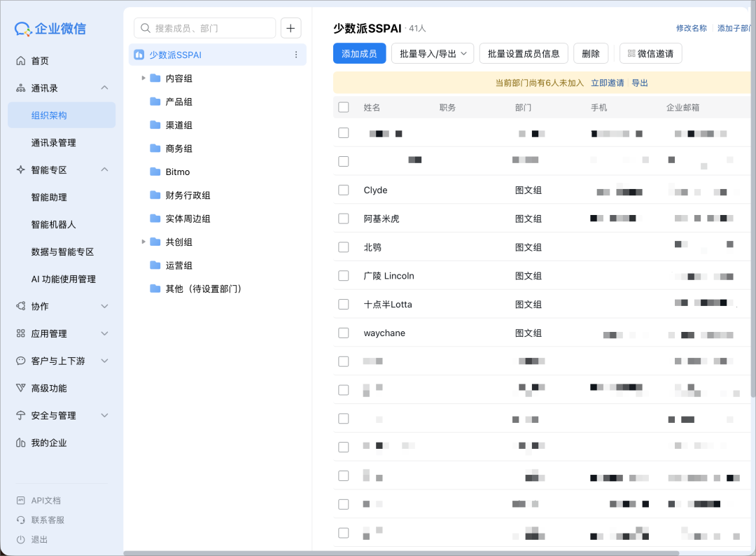Screen dimensions: 756x556
Task: Click the 通讯录 contacts icon
Action: (21, 88)
